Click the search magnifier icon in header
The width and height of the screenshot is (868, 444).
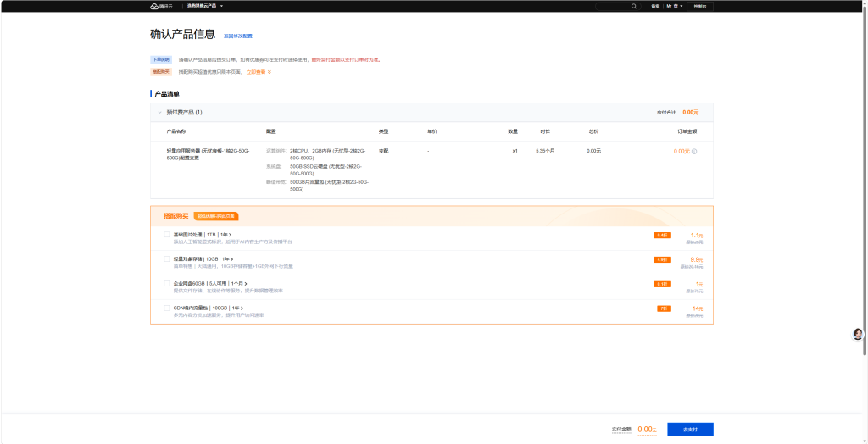(x=634, y=6)
